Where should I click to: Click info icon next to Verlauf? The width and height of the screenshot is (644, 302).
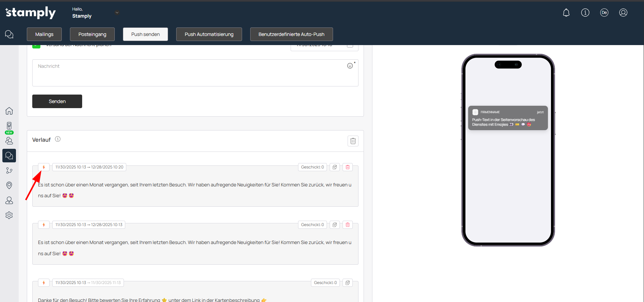[x=58, y=139]
